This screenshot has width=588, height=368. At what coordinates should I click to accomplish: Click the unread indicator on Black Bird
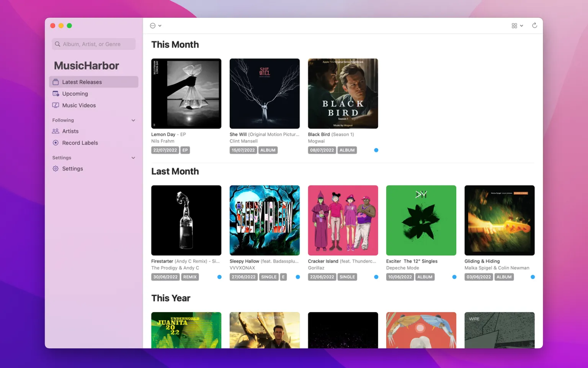(376, 150)
